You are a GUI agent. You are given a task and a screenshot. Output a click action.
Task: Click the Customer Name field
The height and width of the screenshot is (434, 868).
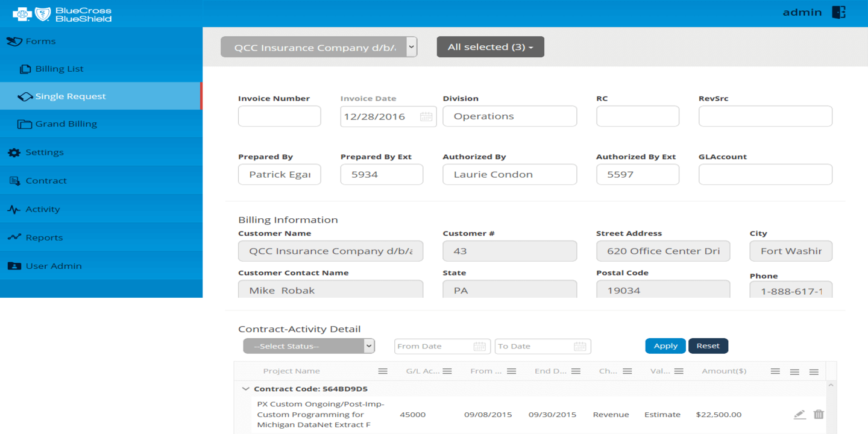330,251
